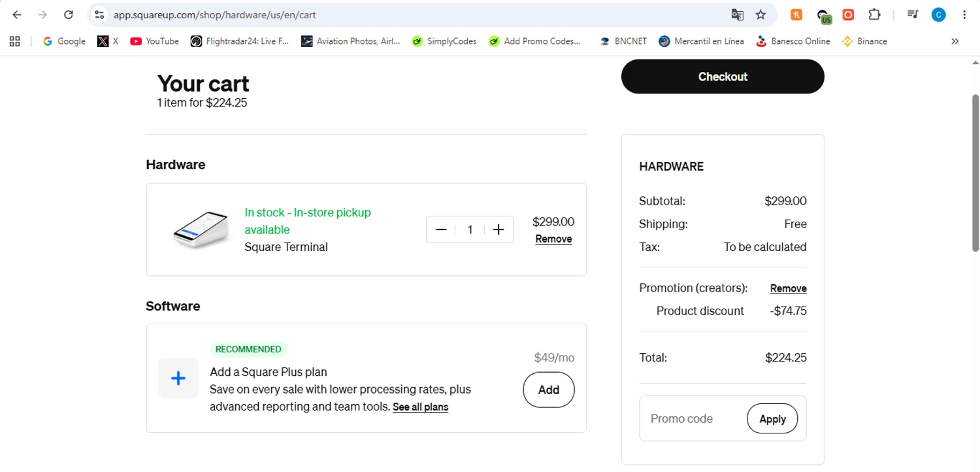The width and height of the screenshot is (980, 472).
Task: Reload the page with the refresh icon
Action: pyautogui.click(x=69, y=14)
